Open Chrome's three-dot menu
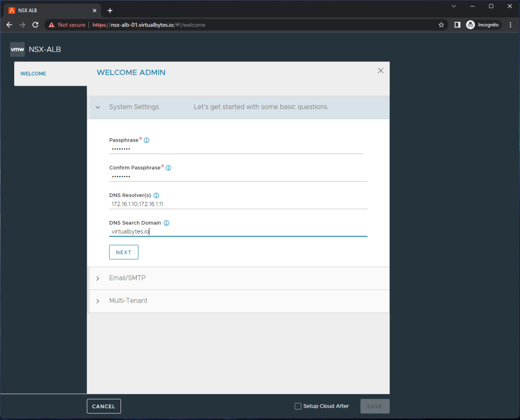The width and height of the screenshot is (520, 420). coord(510,25)
